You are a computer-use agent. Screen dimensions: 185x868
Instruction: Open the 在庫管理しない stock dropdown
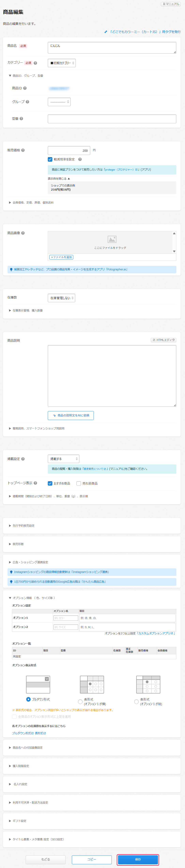coord(62,298)
